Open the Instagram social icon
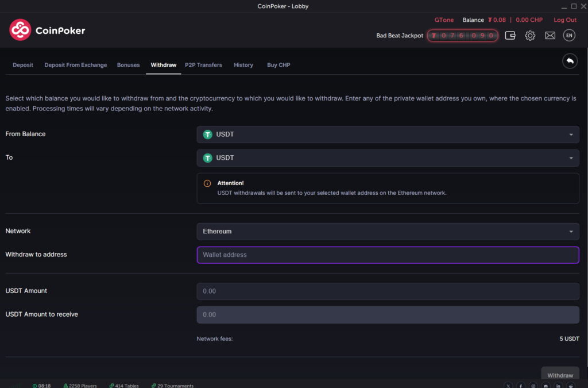Viewport: 588px width, 388px height. click(533, 385)
